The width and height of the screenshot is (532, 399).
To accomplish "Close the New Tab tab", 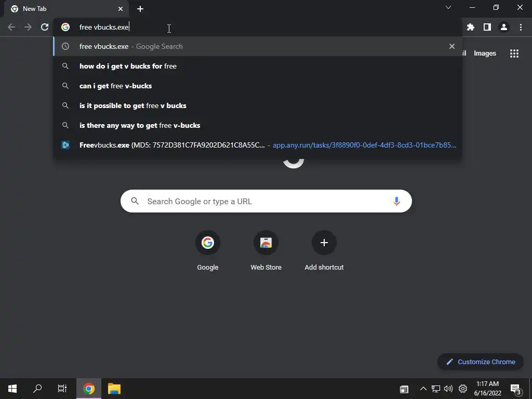I will 121,9.
